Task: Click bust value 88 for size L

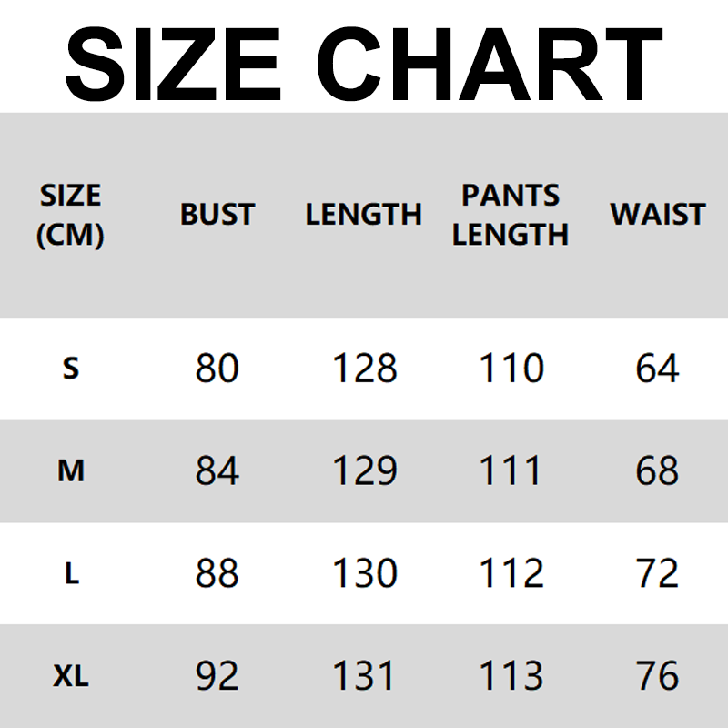Action: point(217,574)
